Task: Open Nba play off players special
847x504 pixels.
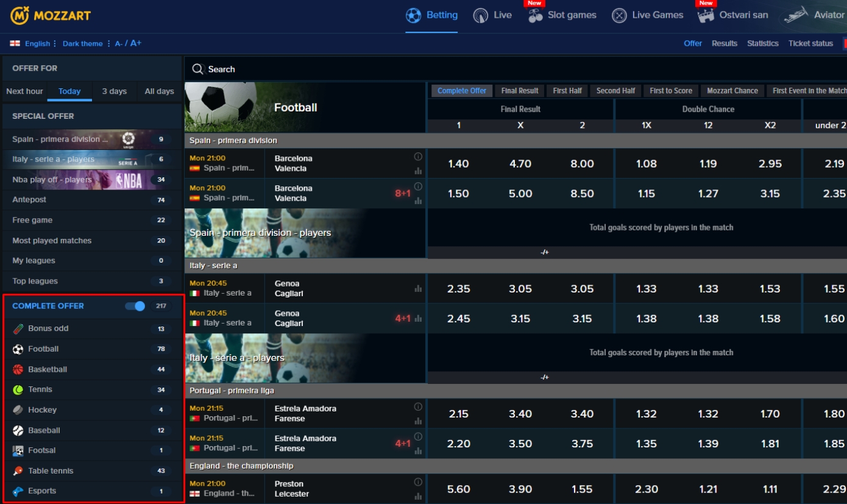Action: coord(92,180)
